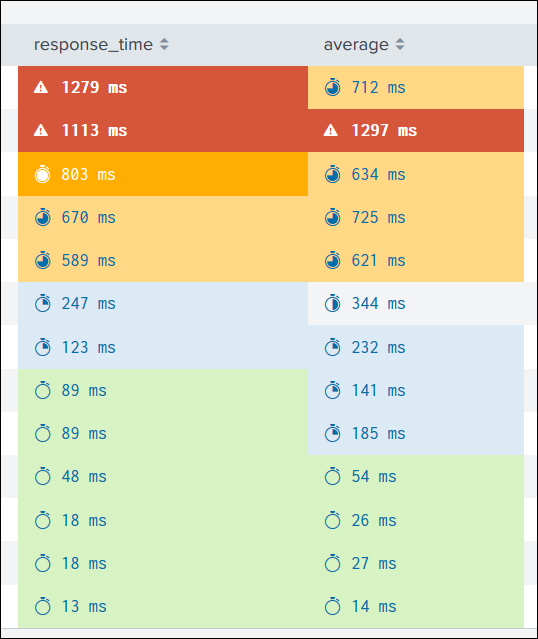Sort by response_time using its sort arrows

point(164,44)
